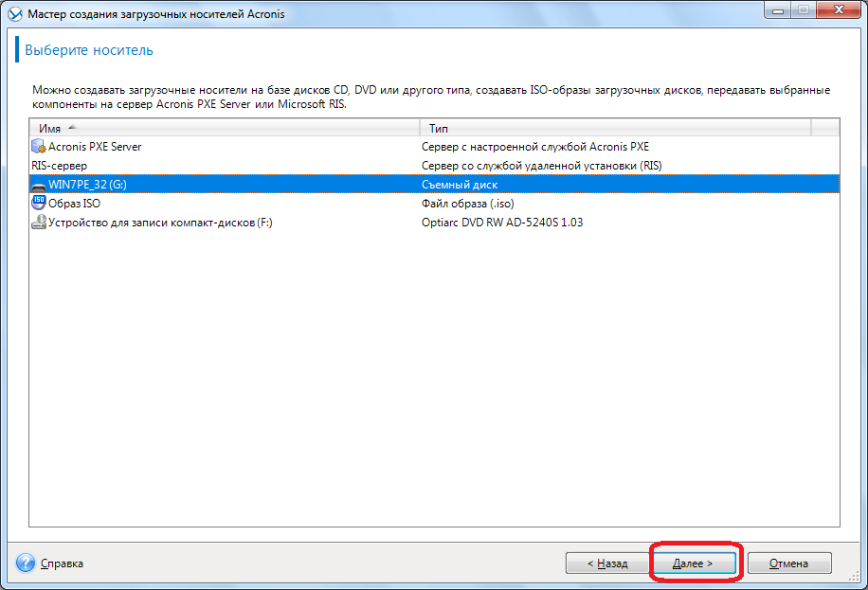Click the Acronis PXE Server icon
The height and width of the screenshot is (590, 868).
pos(39,147)
